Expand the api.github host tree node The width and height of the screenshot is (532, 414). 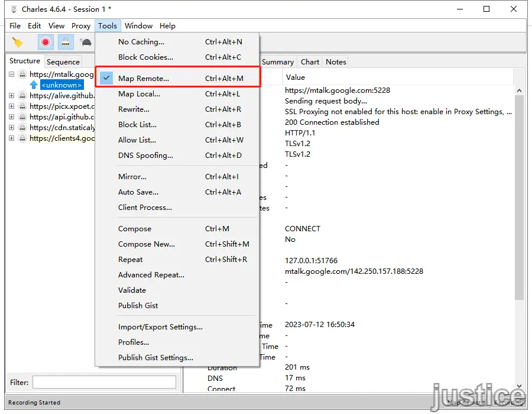click(x=12, y=117)
